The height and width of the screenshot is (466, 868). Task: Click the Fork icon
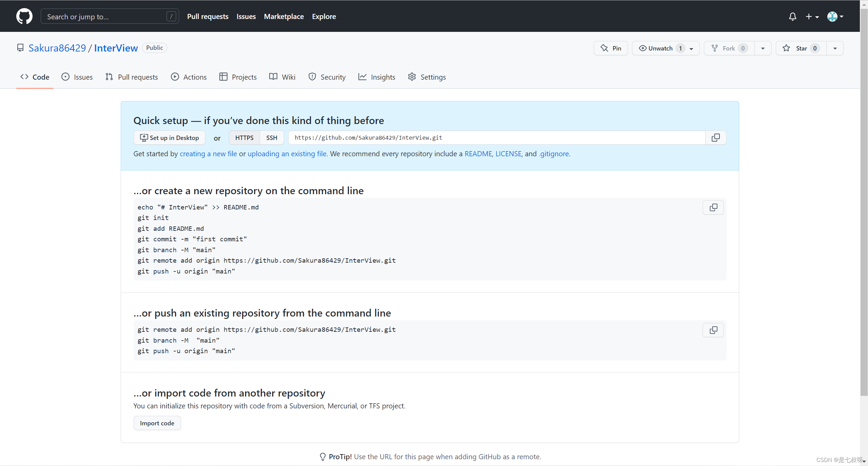click(x=715, y=48)
